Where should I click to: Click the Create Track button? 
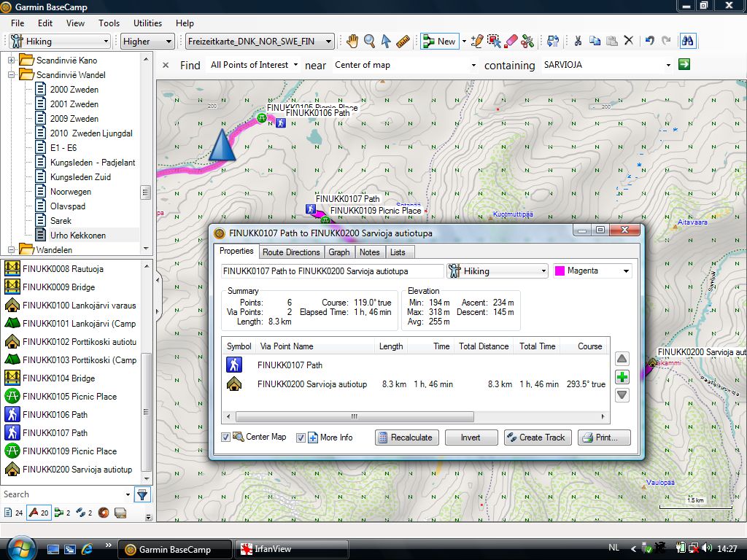pyautogui.click(x=535, y=437)
